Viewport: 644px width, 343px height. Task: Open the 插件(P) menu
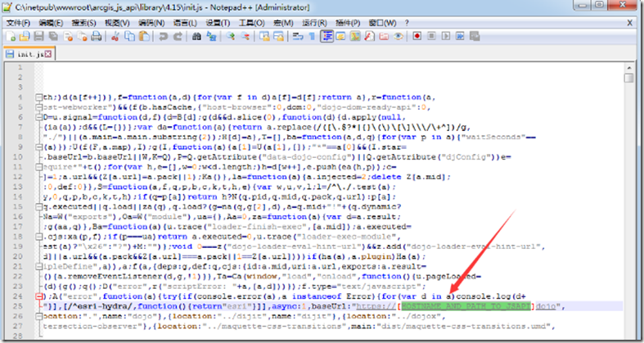coord(348,23)
